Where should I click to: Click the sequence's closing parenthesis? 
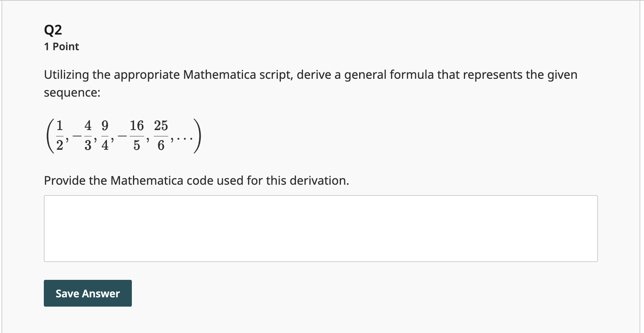(x=198, y=135)
